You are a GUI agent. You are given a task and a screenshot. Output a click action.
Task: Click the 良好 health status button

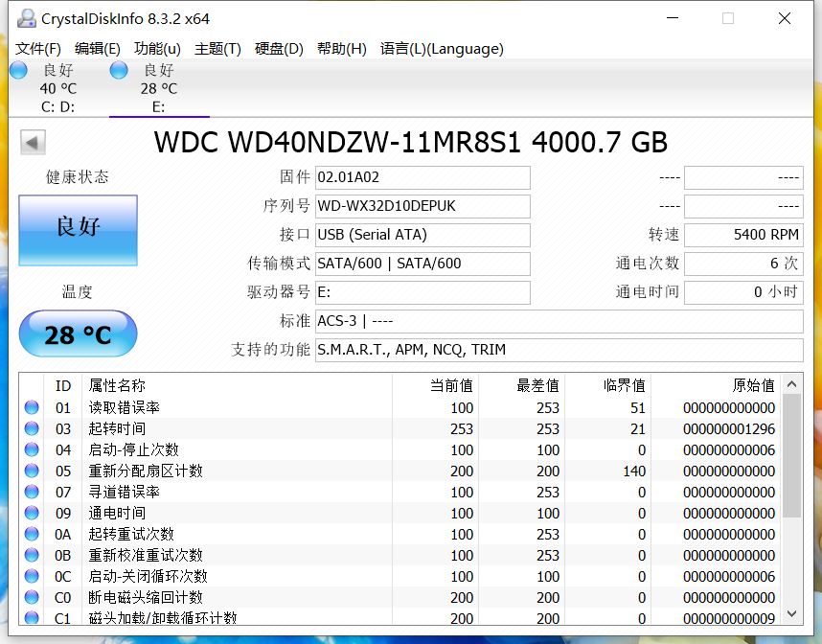tap(78, 230)
